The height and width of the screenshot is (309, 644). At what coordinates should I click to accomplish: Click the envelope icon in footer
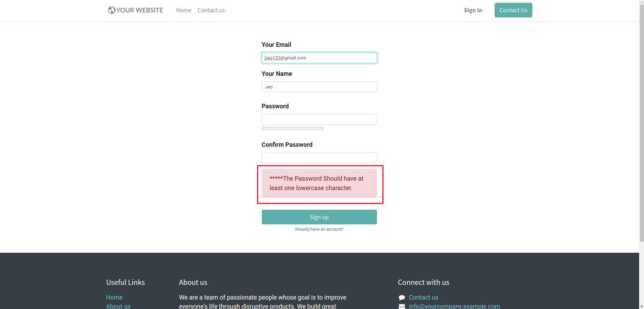[402, 306]
